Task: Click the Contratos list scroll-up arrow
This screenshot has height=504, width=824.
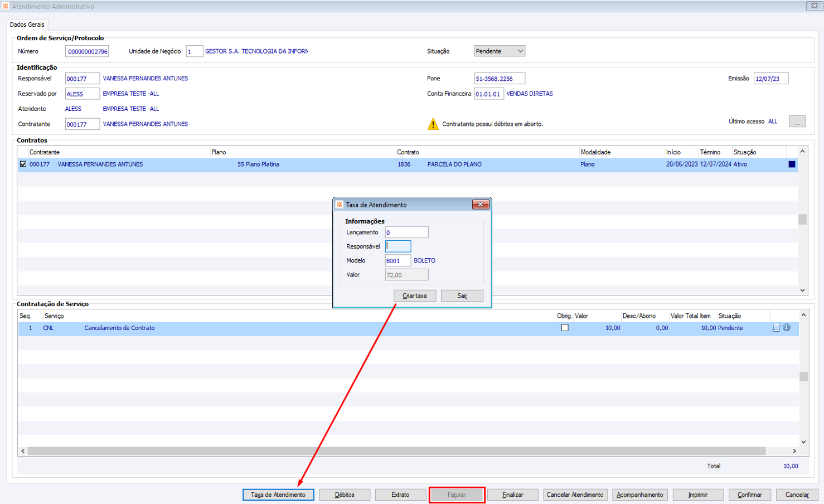Action: point(803,151)
